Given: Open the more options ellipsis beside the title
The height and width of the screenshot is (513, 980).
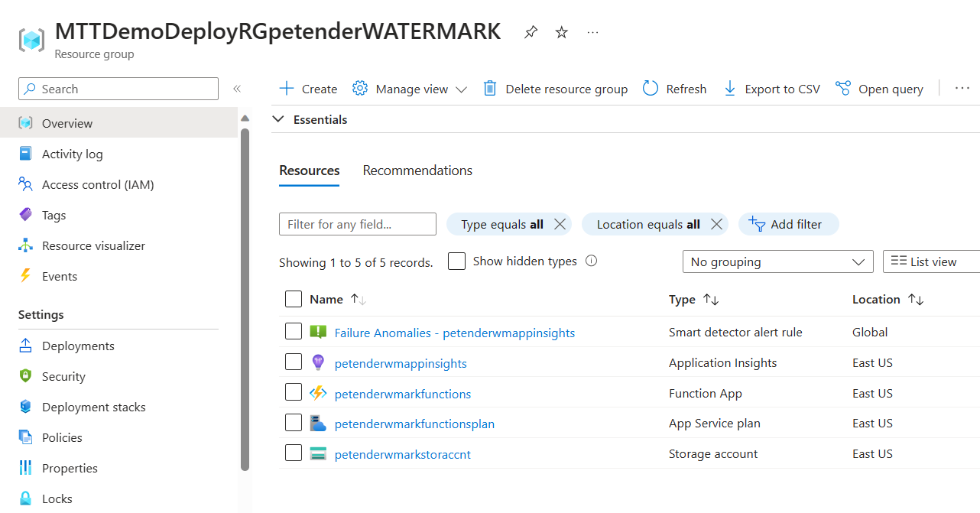Looking at the screenshot, I should [592, 33].
